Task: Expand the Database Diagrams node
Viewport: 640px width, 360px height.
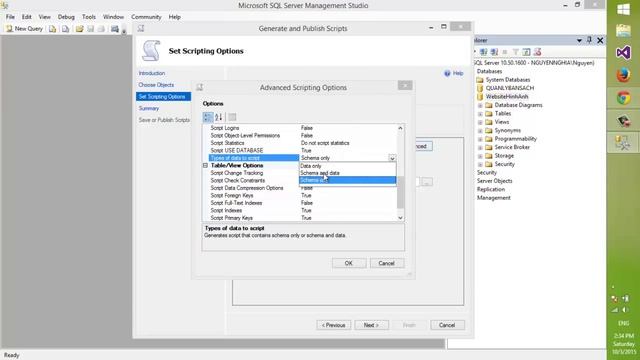Action: click(480, 105)
